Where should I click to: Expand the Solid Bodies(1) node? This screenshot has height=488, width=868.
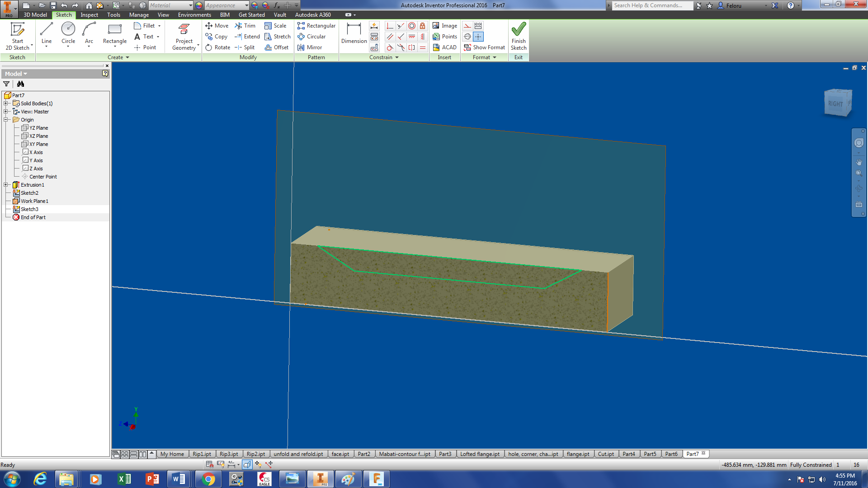pyautogui.click(x=6, y=103)
